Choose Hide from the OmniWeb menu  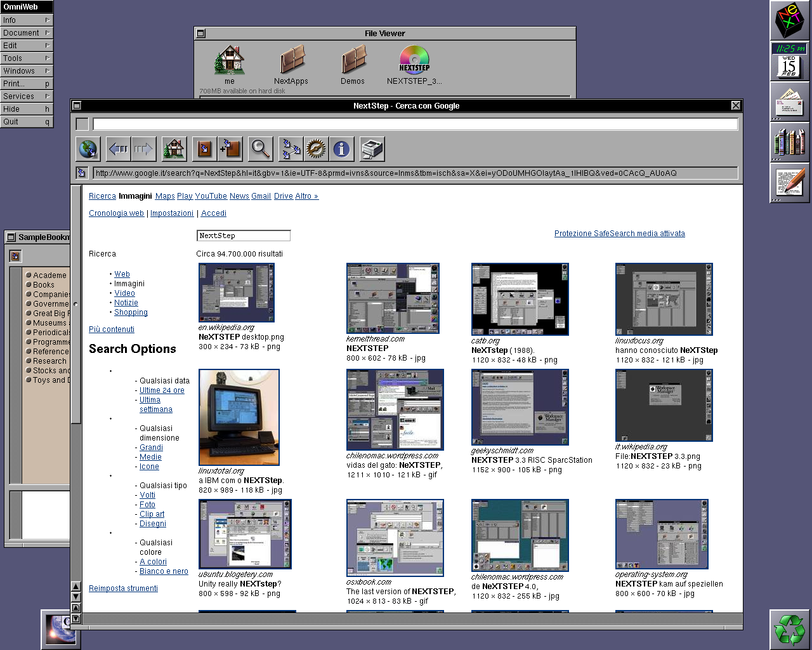pyautogui.click(x=27, y=109)
